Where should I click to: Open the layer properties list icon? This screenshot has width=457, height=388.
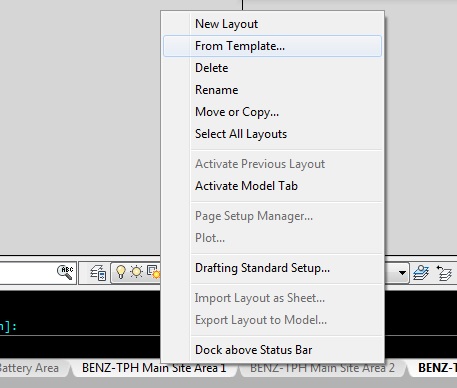[x=98, y=273]
